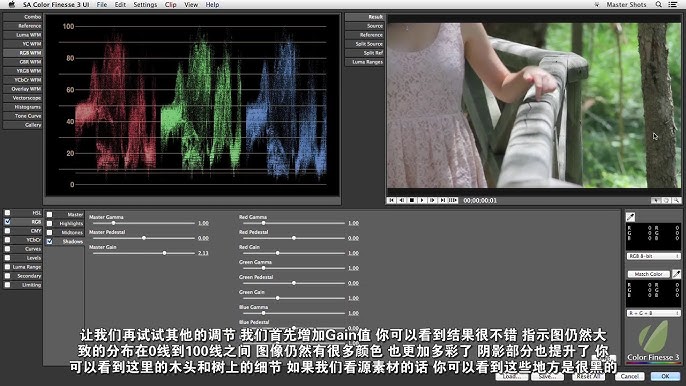
Task: Select the magnifier zoom tool below the preview
Action: [676, 200]
